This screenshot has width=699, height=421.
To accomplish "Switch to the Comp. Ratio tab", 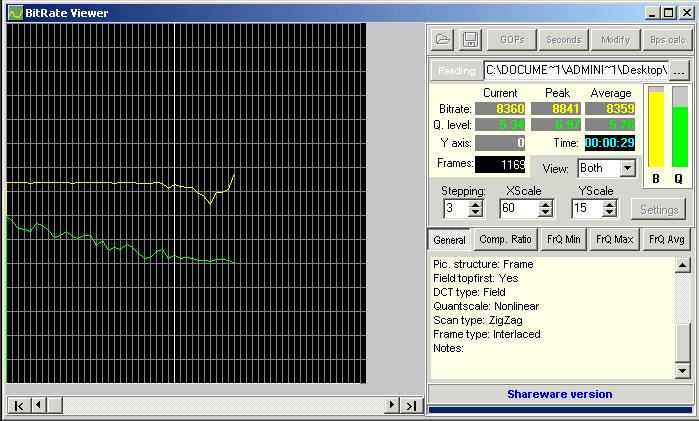I will pyautogui.click(x=506, y=239).
